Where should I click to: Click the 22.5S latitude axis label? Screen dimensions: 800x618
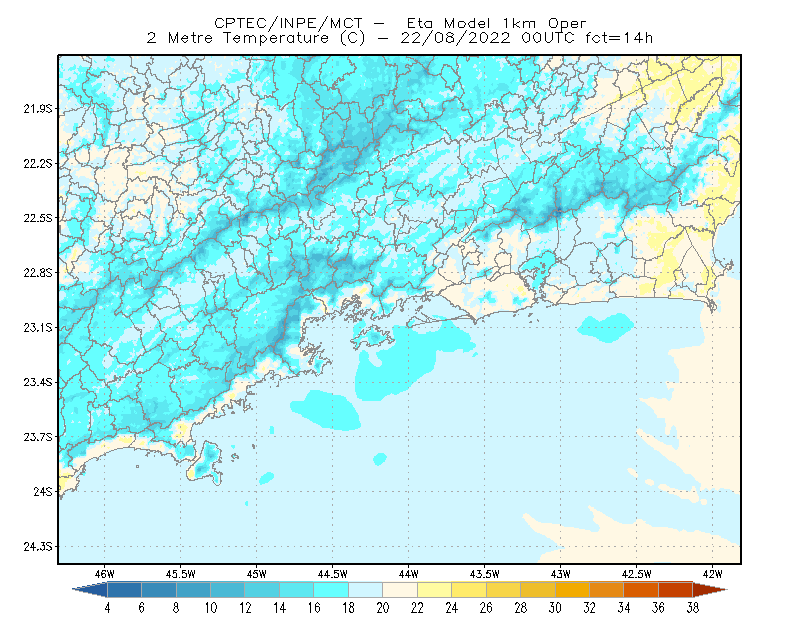(38, 218)
